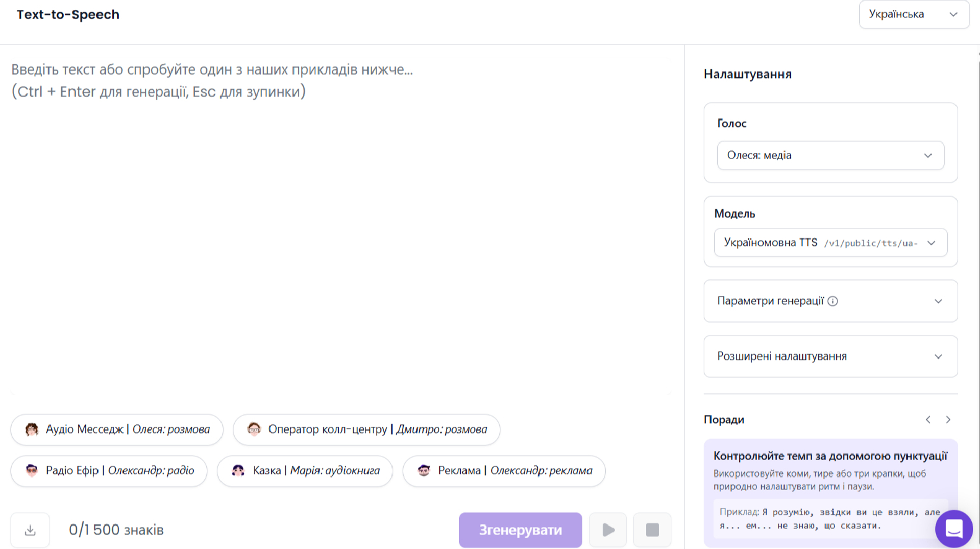
Task: Click the Text-to-Speech heading
Action: pyautogui.click(x=68, y=14)
